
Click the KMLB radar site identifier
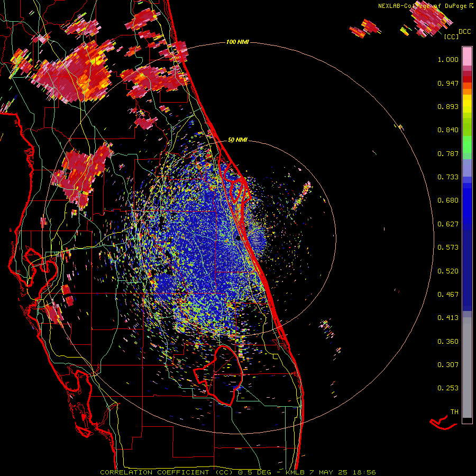click(x=295, y=472)
